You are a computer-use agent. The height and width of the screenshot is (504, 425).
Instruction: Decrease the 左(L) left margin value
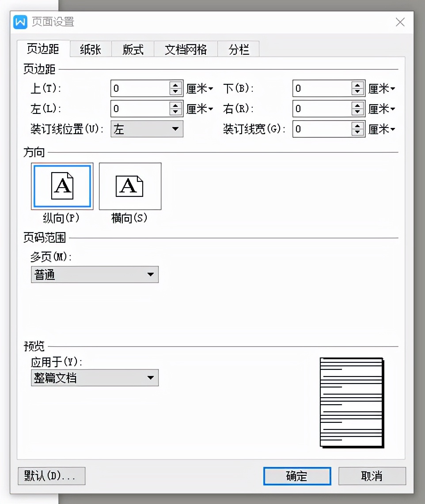[x=175, y=112]
